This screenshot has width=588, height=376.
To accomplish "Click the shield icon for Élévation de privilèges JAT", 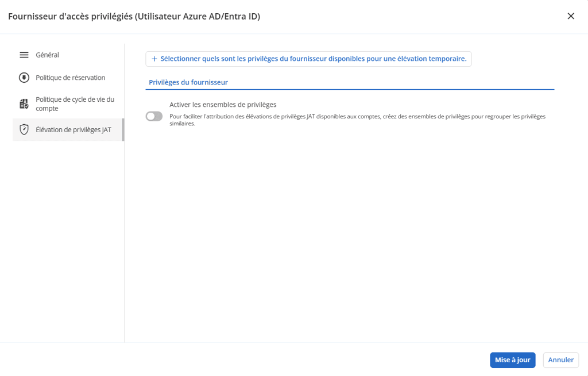I will pos(24,130).
